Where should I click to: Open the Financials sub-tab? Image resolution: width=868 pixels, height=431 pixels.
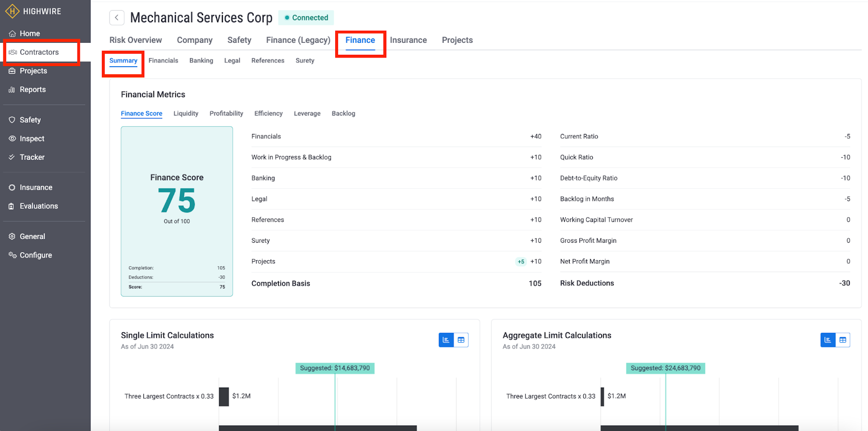pos(163,61)
